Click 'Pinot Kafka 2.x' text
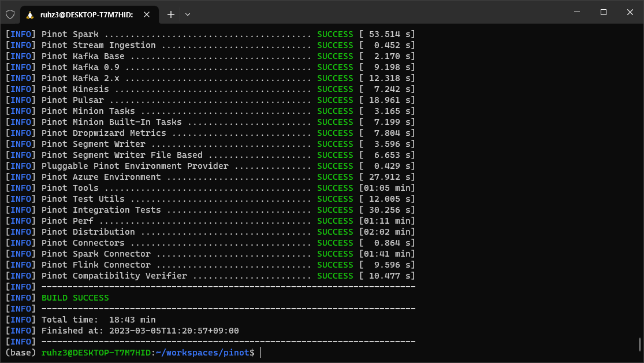The width and height of the screenshot is (644, 363). (x=80, y=78)
